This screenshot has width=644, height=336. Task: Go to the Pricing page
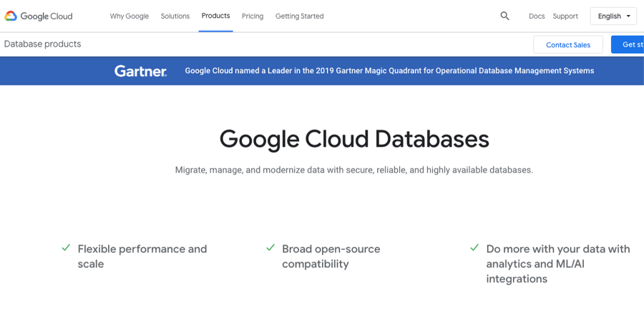(253, 16)
